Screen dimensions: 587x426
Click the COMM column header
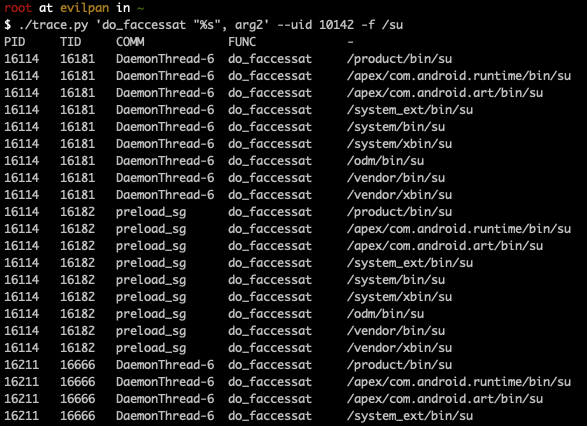tap(130, 42)
